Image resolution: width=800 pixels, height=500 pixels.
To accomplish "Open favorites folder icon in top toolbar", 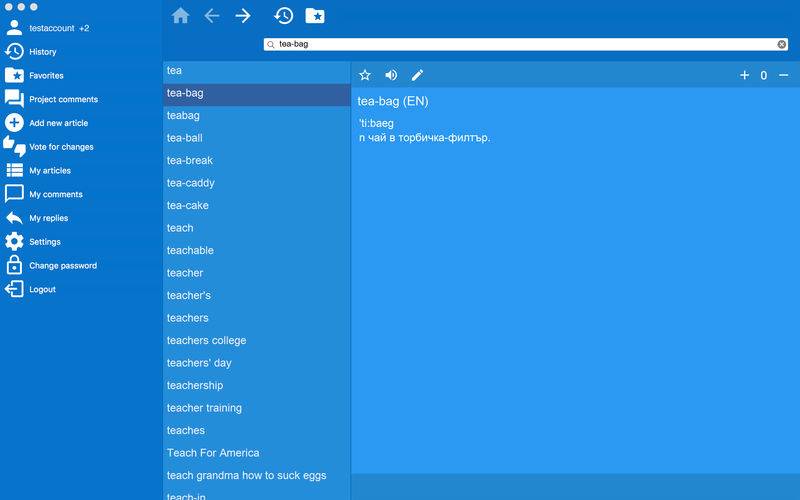I will click(315, 16).
